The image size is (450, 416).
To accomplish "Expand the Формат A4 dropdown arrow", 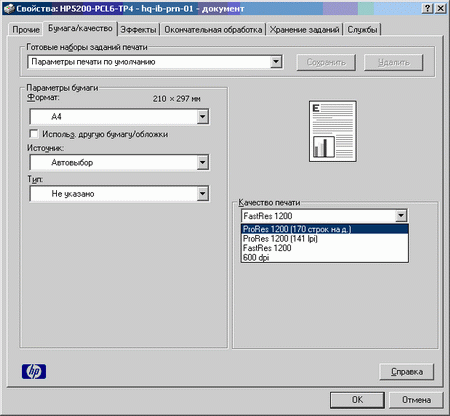I will pyautogui.click(x=202, y=117).
